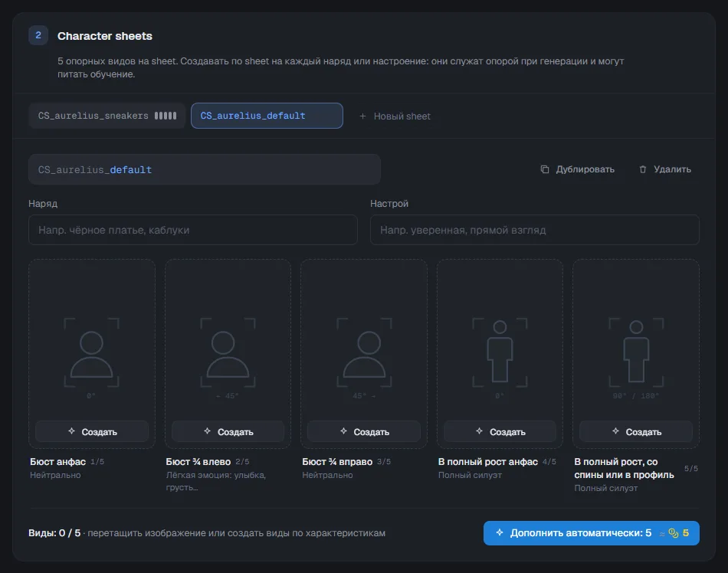Switch to the CS_aurelius_sneakers tab
728x573 pixels.
click(107, 116)
